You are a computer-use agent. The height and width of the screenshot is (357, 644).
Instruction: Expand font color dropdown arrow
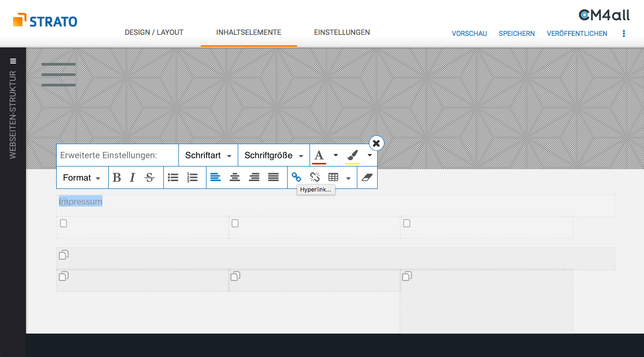tap(336, 156)
